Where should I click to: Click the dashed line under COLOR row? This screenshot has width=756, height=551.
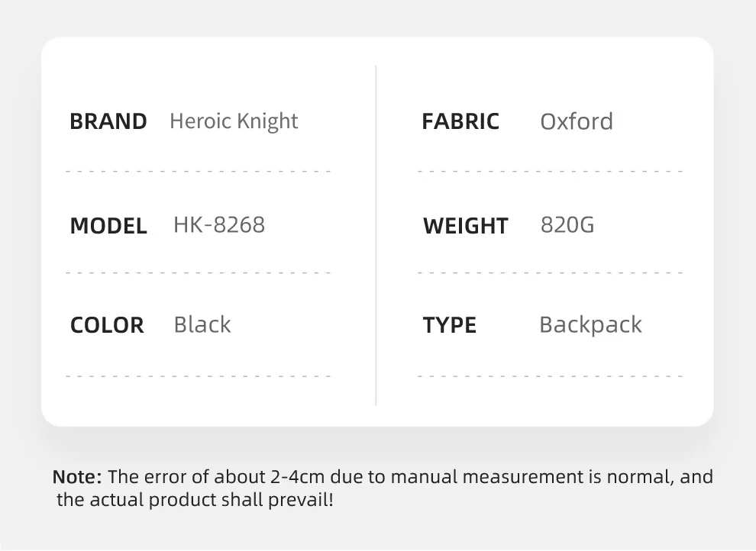(198, 376)
